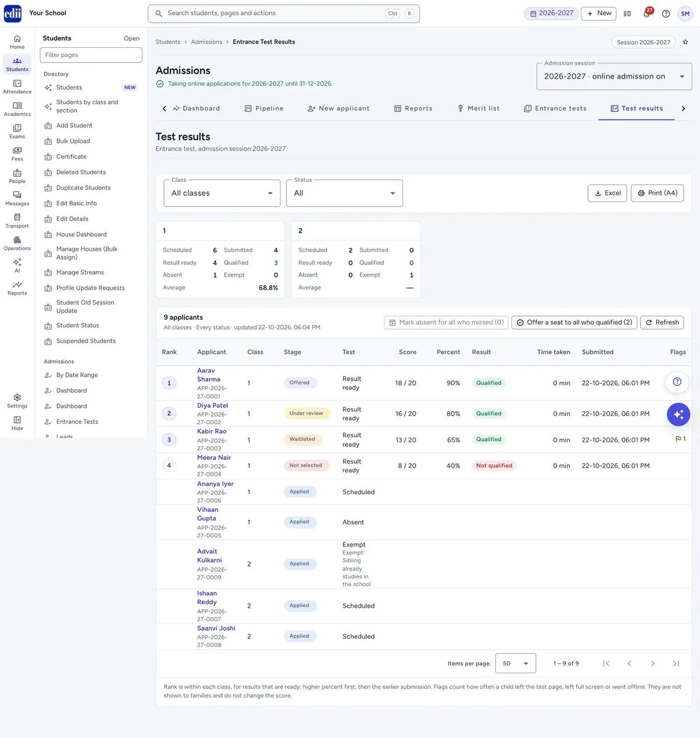Click the floating AI assistant button
The width and height of the screenshot is (700, 738).
(x=678, y=414)
